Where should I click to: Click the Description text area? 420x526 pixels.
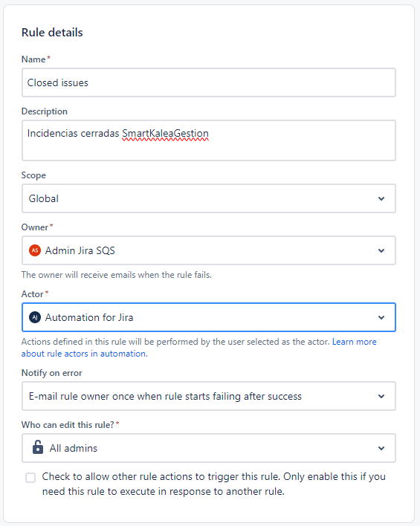coord(209,140)
